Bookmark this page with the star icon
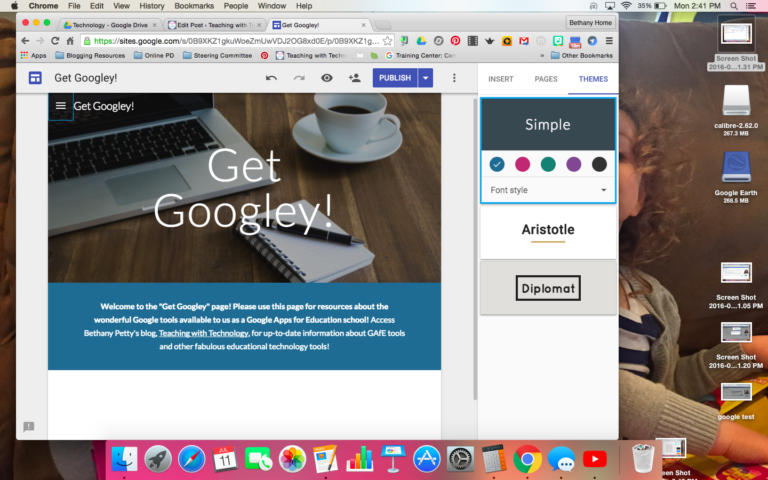Screen dimensions: 768x480 click(x=387, y=41)
